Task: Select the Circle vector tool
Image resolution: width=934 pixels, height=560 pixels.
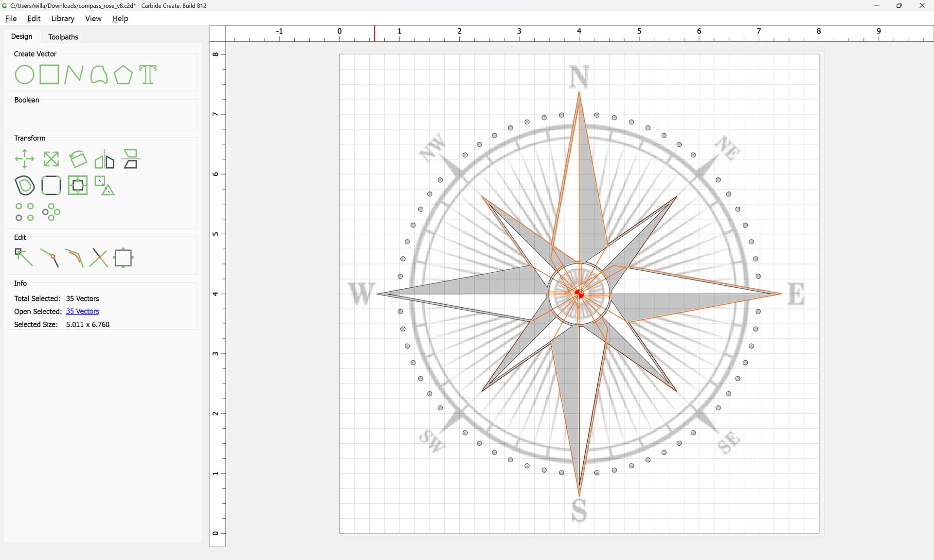Action: (24, 75)
